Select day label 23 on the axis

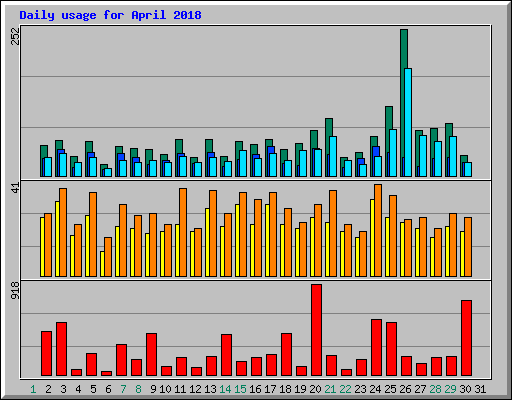[360, 389]
